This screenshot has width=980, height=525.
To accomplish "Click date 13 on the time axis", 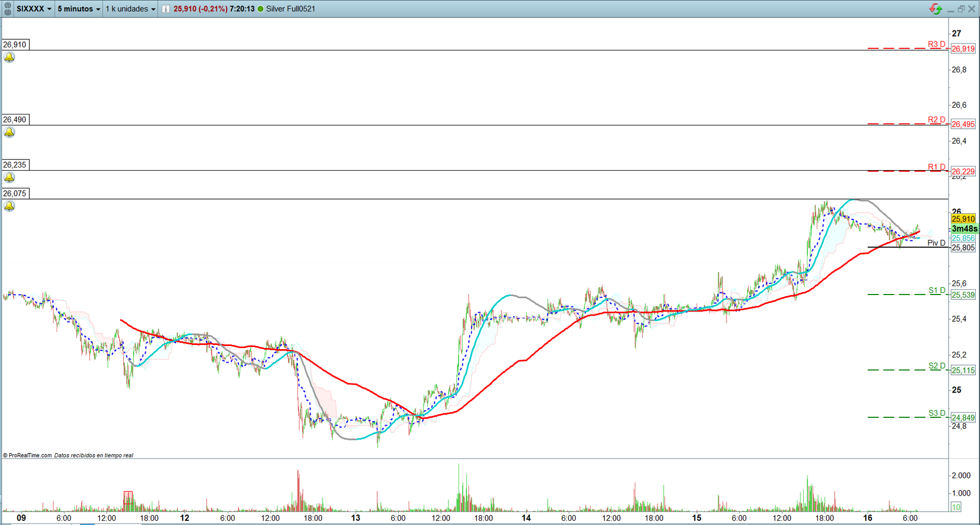I will click(356, 518).
